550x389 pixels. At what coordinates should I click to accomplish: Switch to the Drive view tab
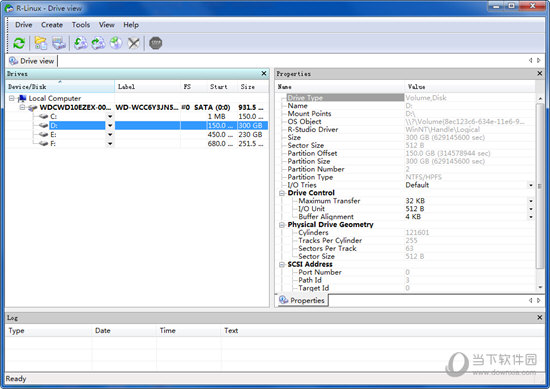32,61
